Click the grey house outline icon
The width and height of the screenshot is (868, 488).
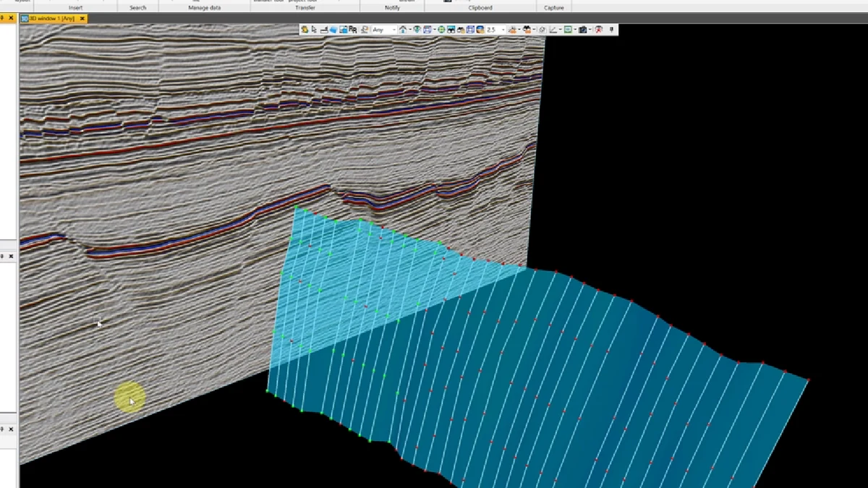tap(542, 30)
